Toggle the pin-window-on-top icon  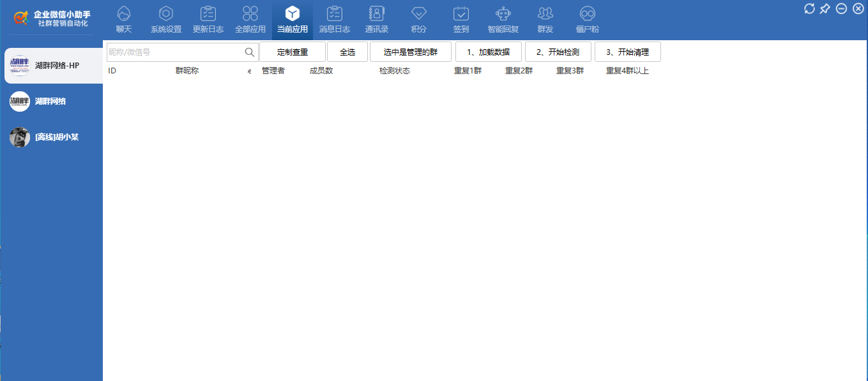(x=825, y=9)
